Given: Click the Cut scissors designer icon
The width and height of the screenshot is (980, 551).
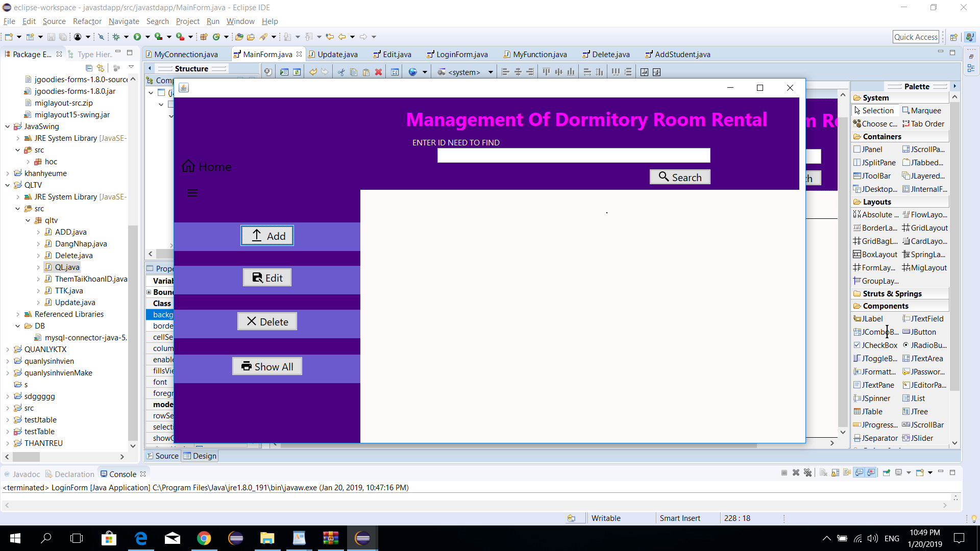Looking at the screenshot, I should 341,72.
